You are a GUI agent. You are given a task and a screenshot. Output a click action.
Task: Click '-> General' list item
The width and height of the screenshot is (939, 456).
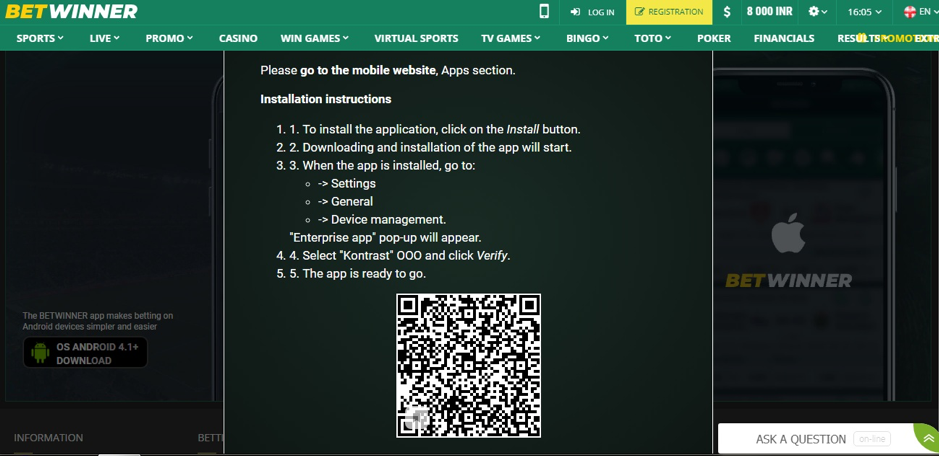[345, 201]
